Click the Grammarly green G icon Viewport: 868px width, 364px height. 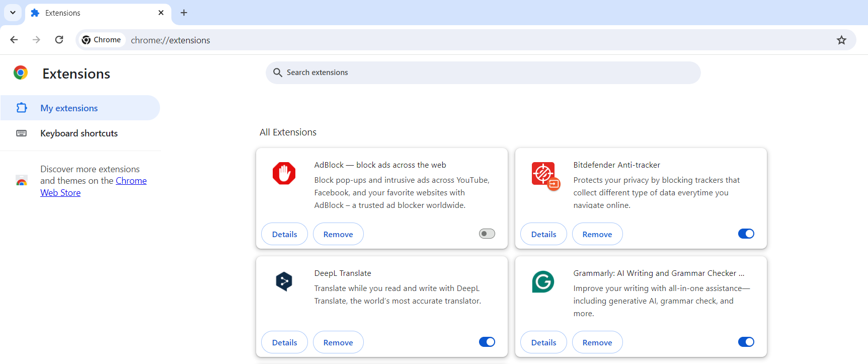543,281
